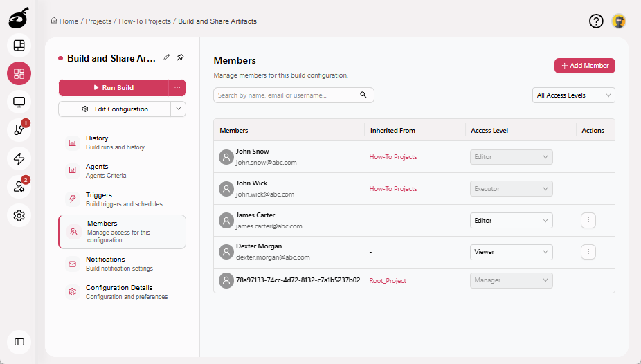Click the pin icon next to title

click(x=180, y=57)
